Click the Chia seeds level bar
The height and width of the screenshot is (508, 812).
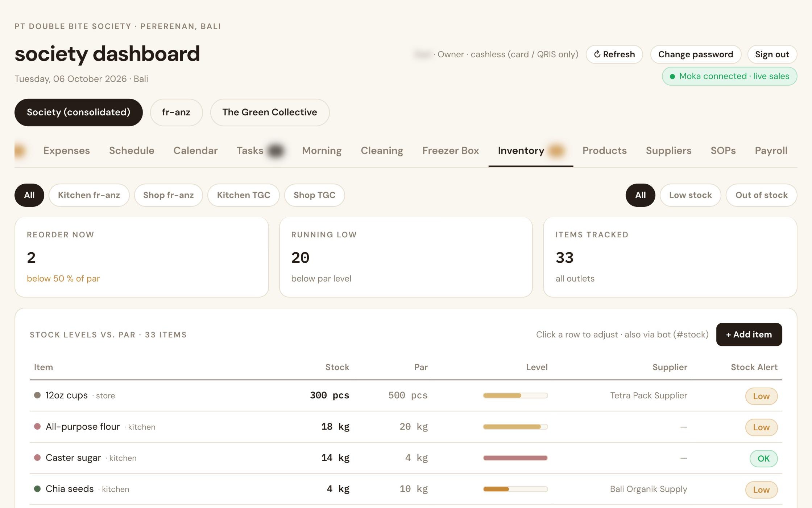[515, 489]
